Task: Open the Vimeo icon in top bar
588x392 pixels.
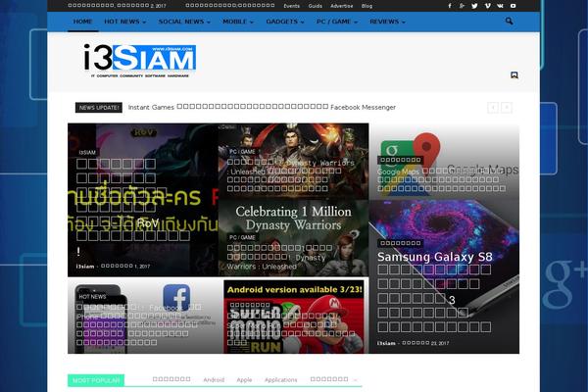Action: click(487, 6)
